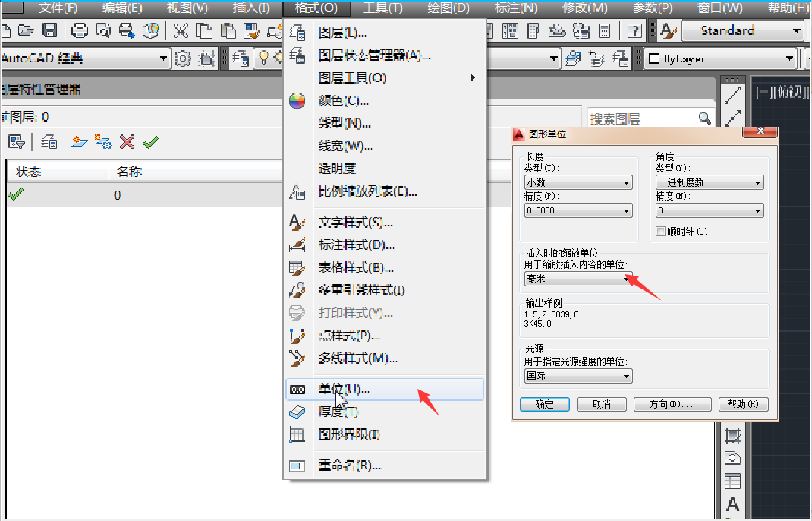Image resolution: width=812 pixels, height=521 pixels.
Task: Click the Layer Previous icon
Action: pyautogui.click(x=596, y=58)
